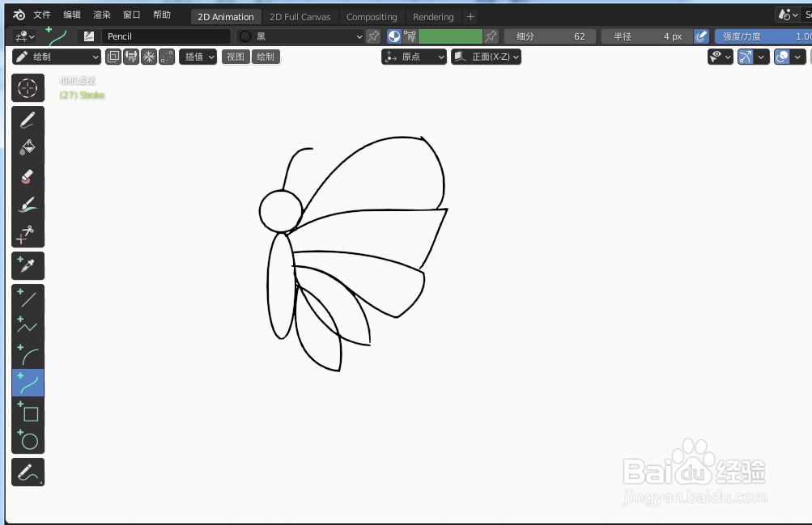Select the Box rectangle tool

pyautogui.click(x=28, y=411)
